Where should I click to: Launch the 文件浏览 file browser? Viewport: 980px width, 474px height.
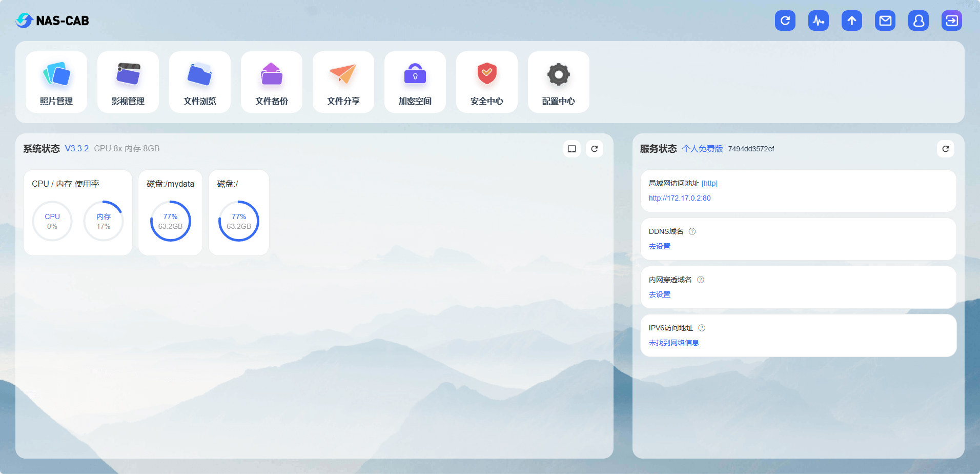(200, 82)
